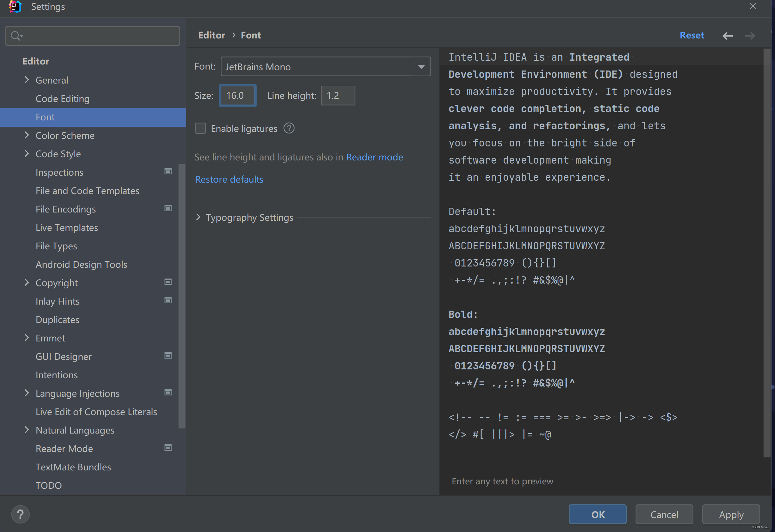Viewport: 775px width, 532px height.
Task: Click the back arrow navigation icon
Action: coord(727,36)
